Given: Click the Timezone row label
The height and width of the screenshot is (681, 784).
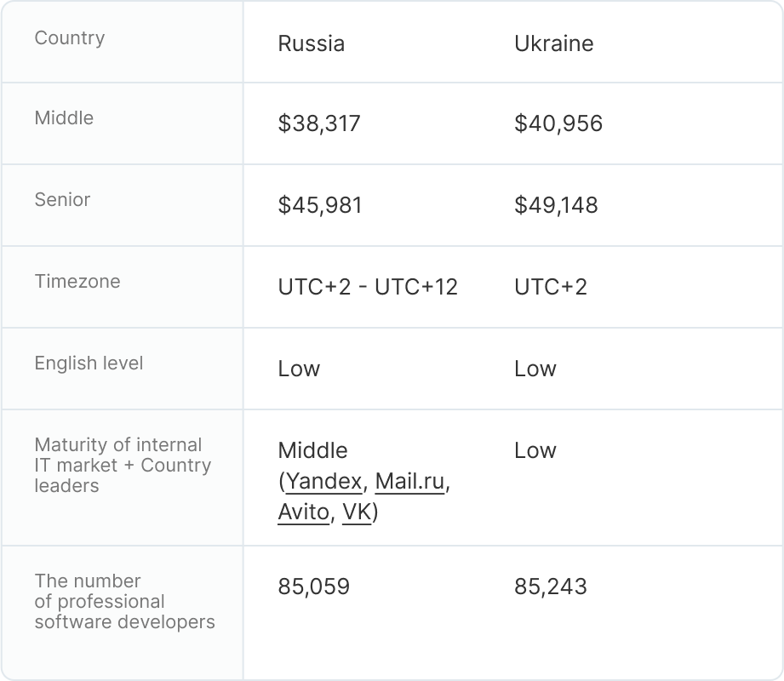Looking at the screenshot, I should (77, 282).
